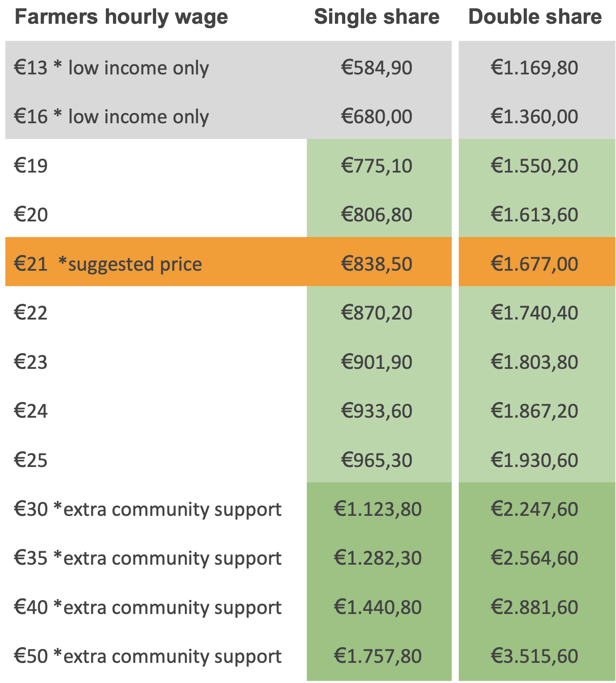Click the €870,20 single share cell
This screenshot has height=683, width=616.
point(377,313)
